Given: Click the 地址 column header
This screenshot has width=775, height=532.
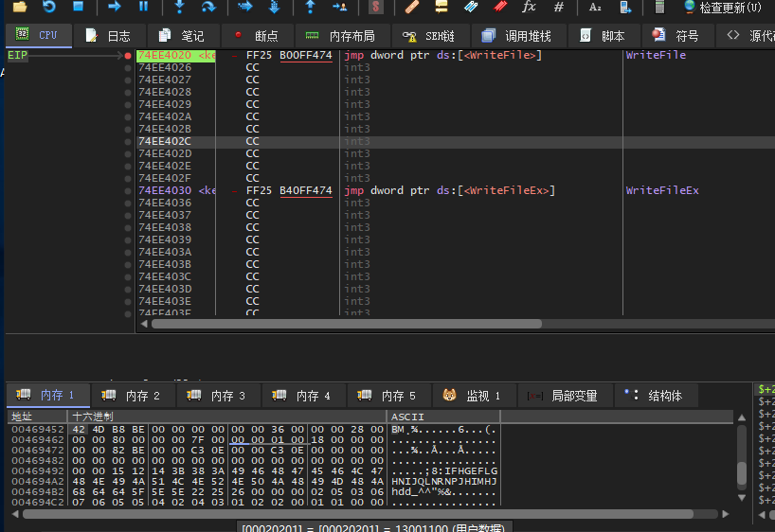Looking at the screenshot, I should point(37,417).
